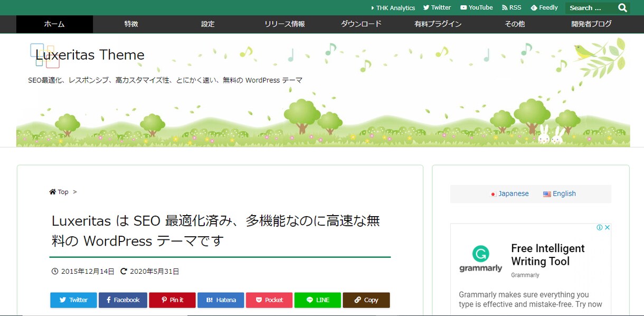Open the 有料プラグイン menu item
This screenshot has width=644, height=316.
tap(438, 24)
